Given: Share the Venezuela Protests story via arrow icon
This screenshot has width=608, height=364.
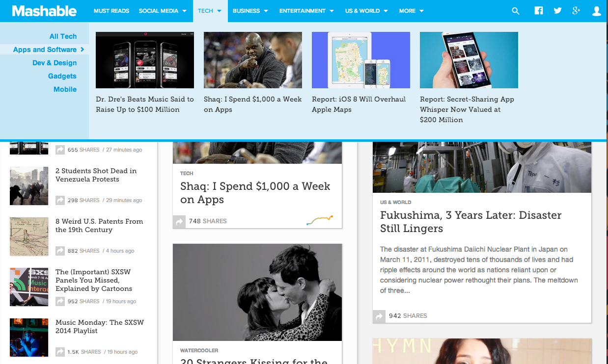Looking at the screenshot, I should point(60,200).
